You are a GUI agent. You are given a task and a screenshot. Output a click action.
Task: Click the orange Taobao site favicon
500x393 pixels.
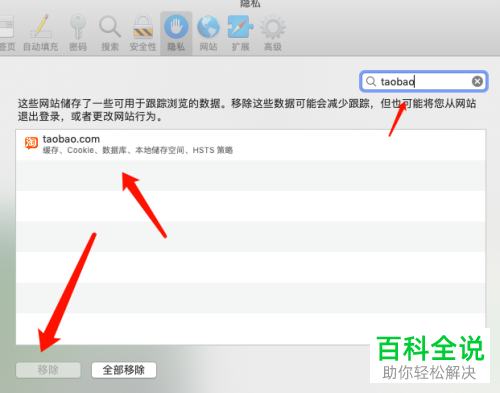[31, 143]
